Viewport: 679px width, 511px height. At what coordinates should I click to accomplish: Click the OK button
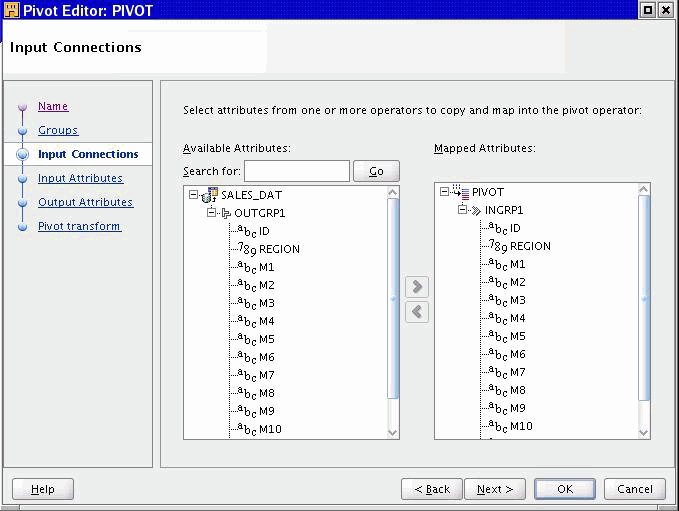pyautogui.click(x=565, y=489)
